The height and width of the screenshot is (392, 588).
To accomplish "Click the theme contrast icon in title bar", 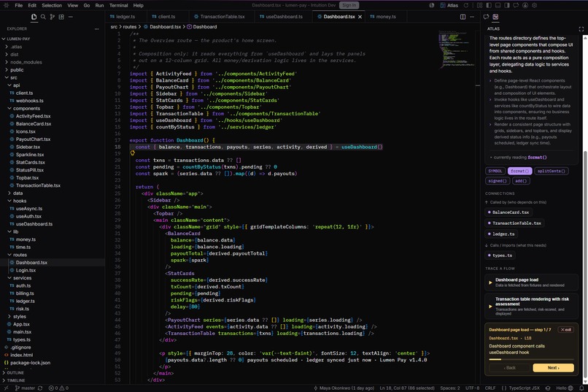I will pyautogui.click(x=432, y=5).
